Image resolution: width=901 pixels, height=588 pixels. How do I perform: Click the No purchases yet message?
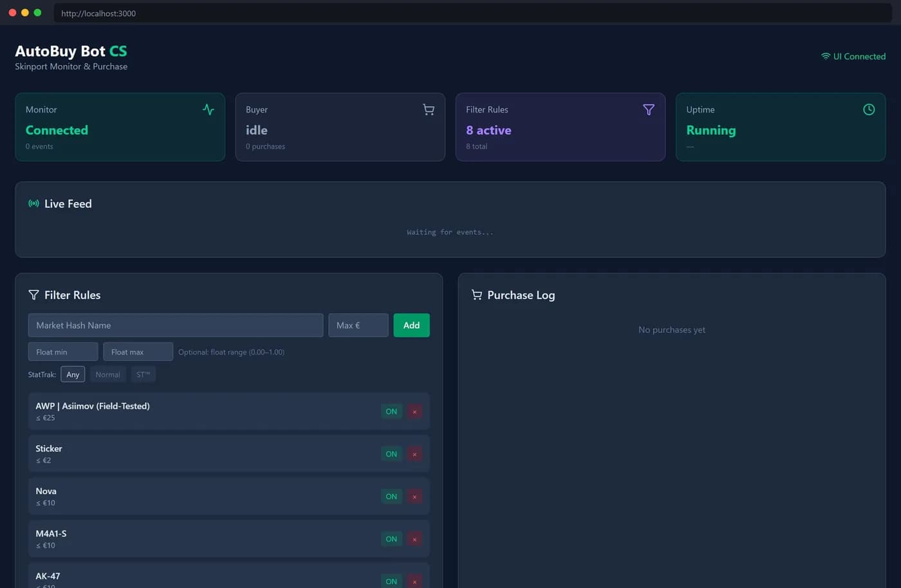[x=672, y=329]
